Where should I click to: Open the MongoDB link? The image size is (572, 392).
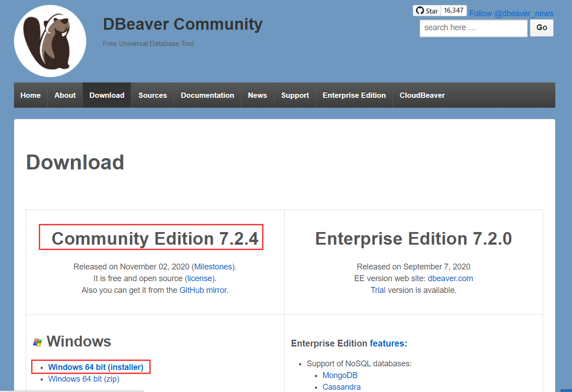coord(340,375)
